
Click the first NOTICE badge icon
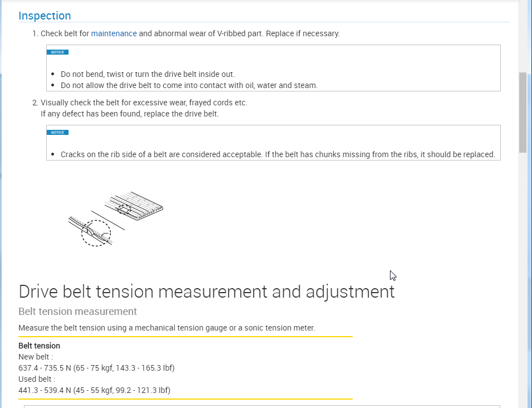57,52
